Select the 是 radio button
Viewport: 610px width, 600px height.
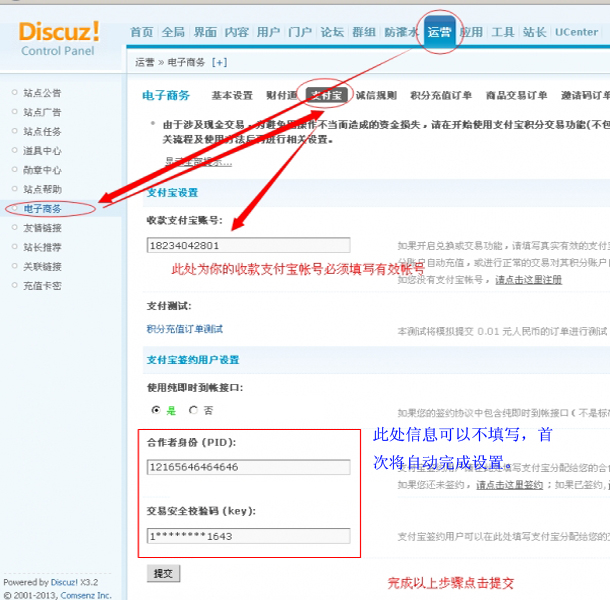pos(156,410)
